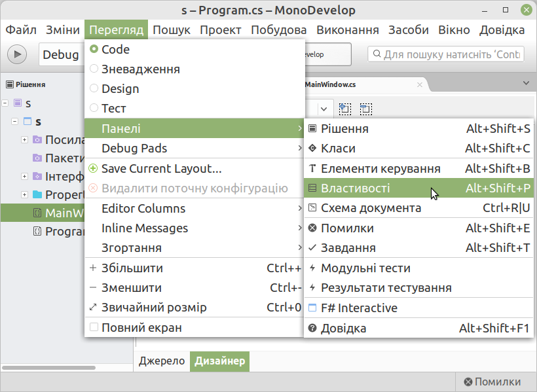Expand the Inline Messages submenu
Viewport: 537px width, 392px height.
pos(194,228)
